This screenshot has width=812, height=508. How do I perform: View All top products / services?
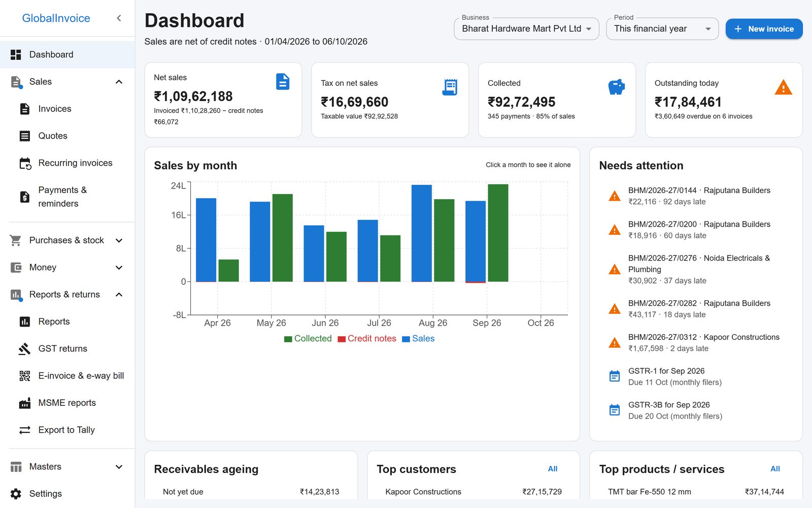(x=775, y=469)
